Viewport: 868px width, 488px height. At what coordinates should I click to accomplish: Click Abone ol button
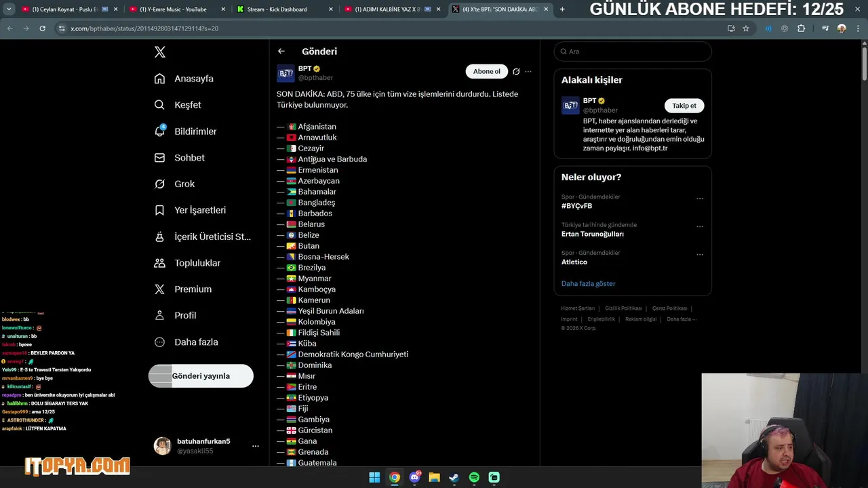coord(487,72)
